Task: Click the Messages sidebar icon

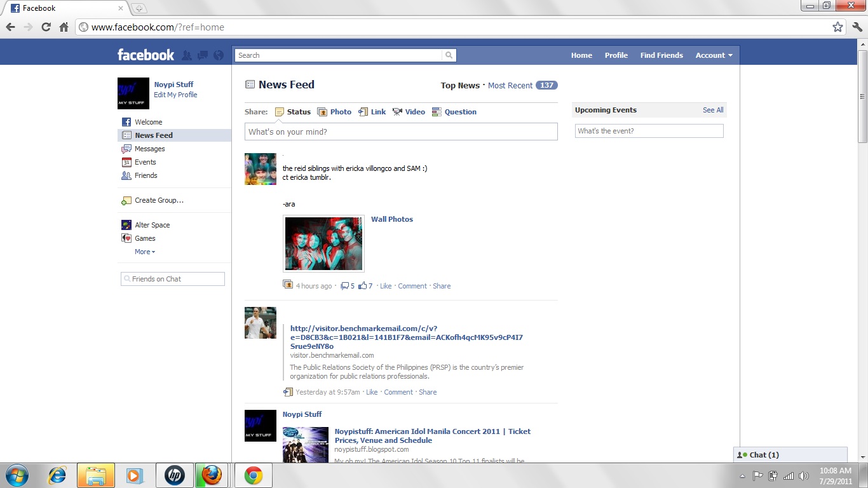Action: click(126, 149)
